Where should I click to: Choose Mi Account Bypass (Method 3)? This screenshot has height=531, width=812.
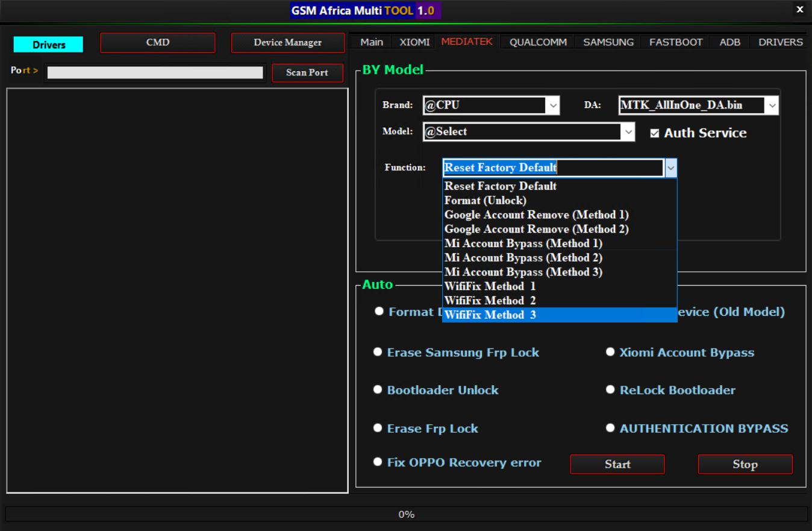560,272
